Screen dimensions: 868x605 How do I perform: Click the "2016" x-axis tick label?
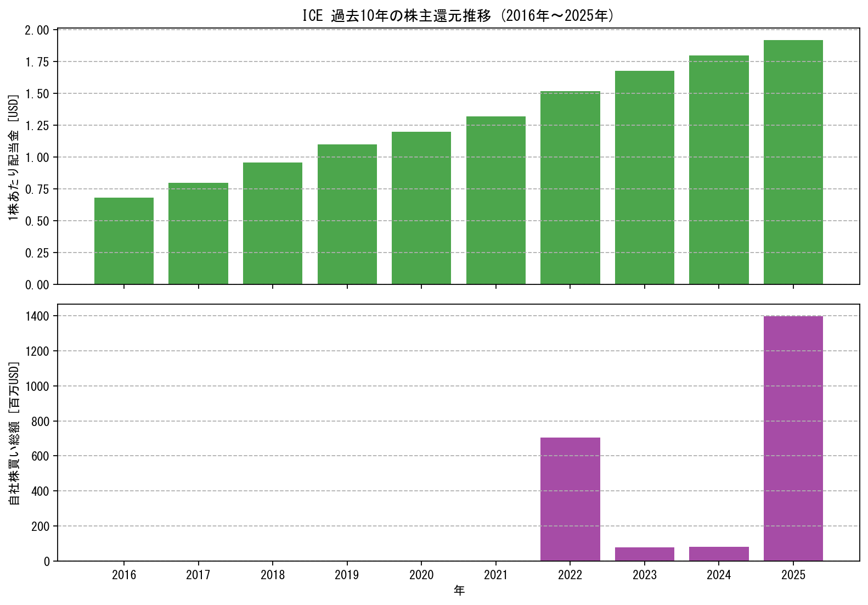[124, 575]
